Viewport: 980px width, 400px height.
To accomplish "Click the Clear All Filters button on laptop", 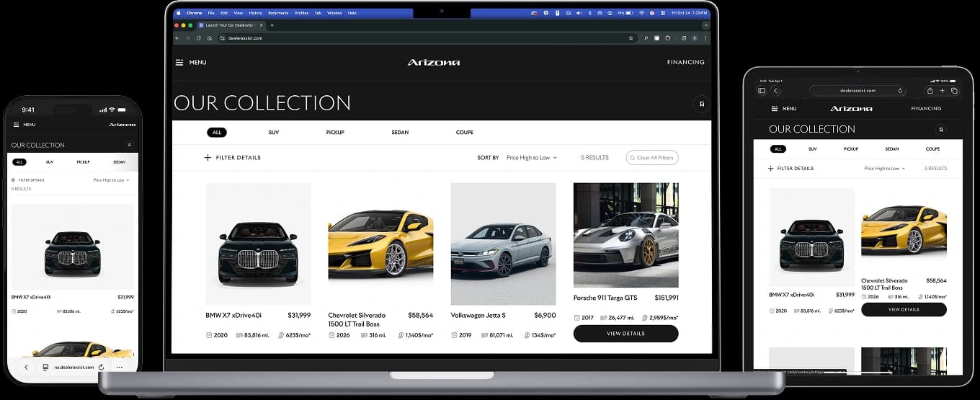I will click(652, 158).
